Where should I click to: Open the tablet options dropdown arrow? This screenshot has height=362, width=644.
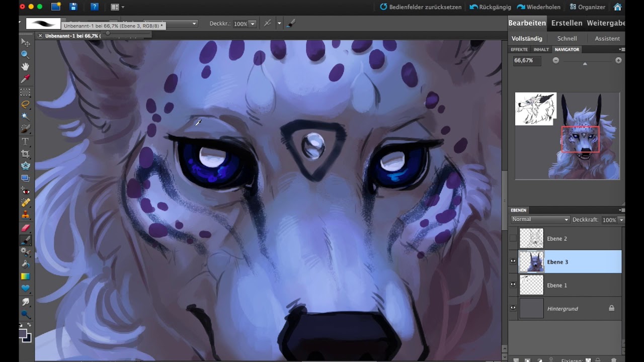[x=279, y=24]
